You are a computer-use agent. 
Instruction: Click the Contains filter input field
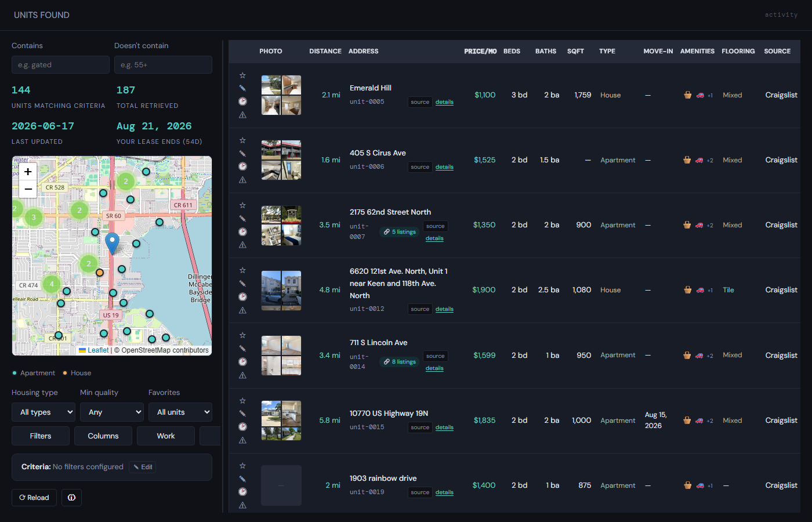tap(60, 65)
